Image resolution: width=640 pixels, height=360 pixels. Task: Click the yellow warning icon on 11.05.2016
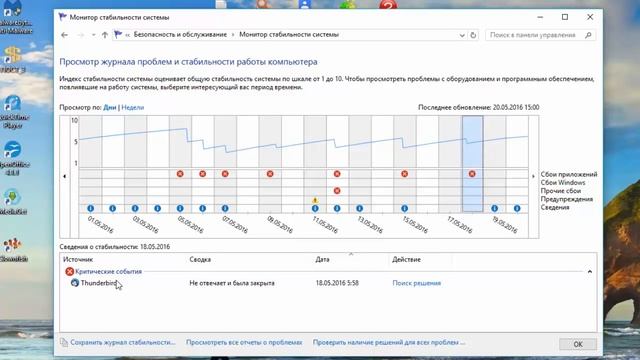pos(315,200)
